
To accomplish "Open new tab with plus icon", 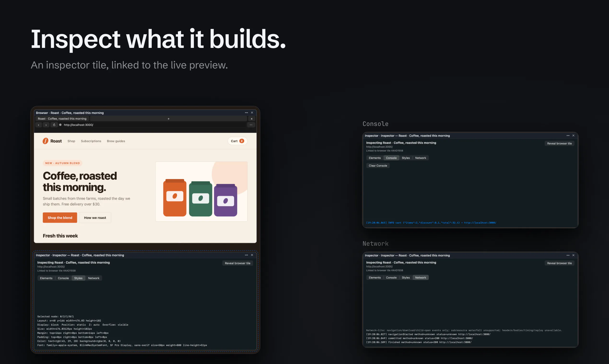I will [169, 119].
